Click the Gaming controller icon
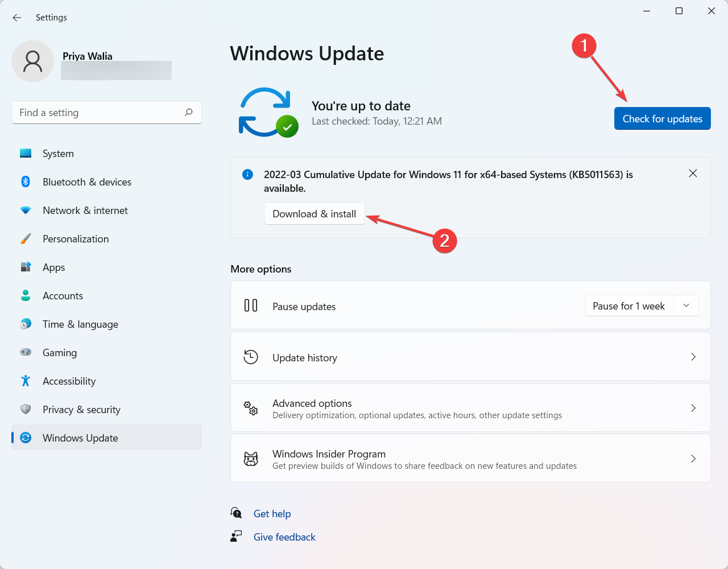The width and height of the screenshot is (728, 569). click(x=26, y=352)
